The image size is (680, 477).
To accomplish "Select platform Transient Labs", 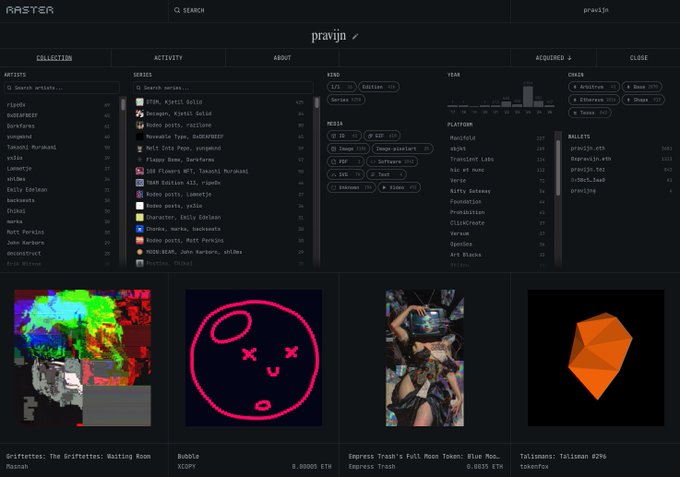I will click(x=497, y=159).
